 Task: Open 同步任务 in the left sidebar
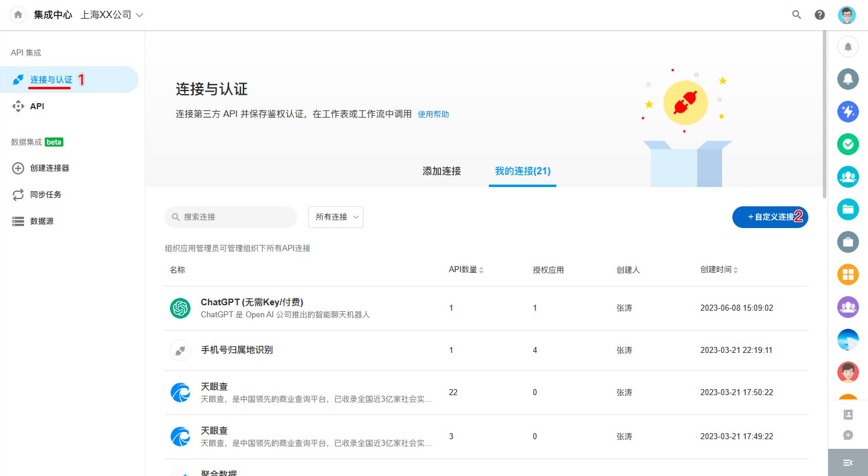click(x=46, y=195)
